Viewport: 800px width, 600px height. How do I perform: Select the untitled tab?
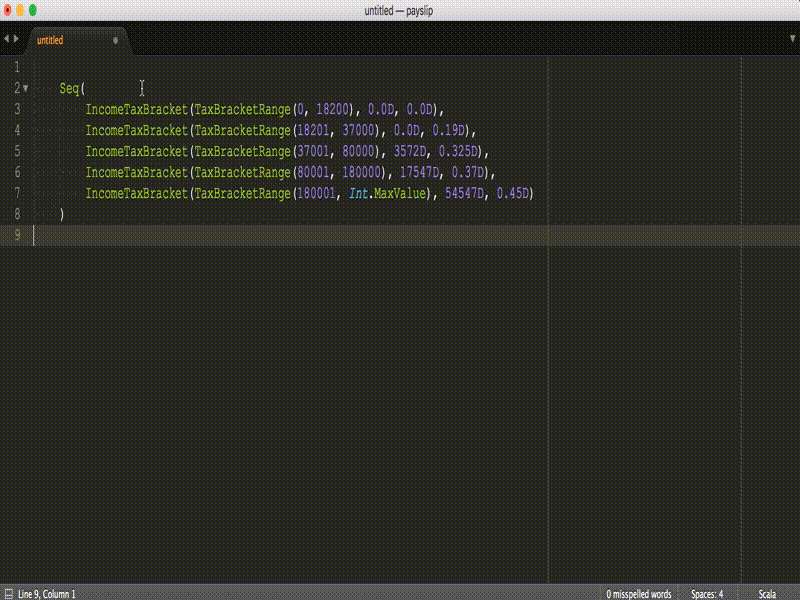[50, 41]
